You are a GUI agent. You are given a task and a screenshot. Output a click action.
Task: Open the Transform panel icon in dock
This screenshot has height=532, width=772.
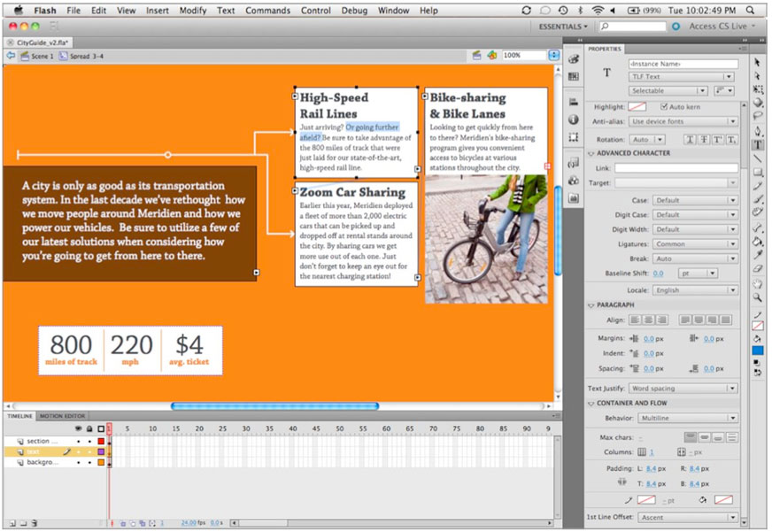(x=573, y=137)
